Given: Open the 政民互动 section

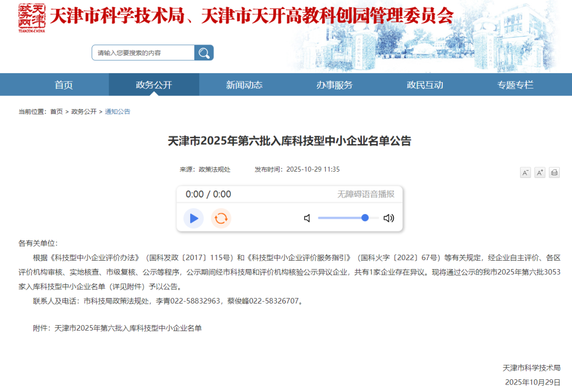Looking at the screenshot, I should point(424,84).
